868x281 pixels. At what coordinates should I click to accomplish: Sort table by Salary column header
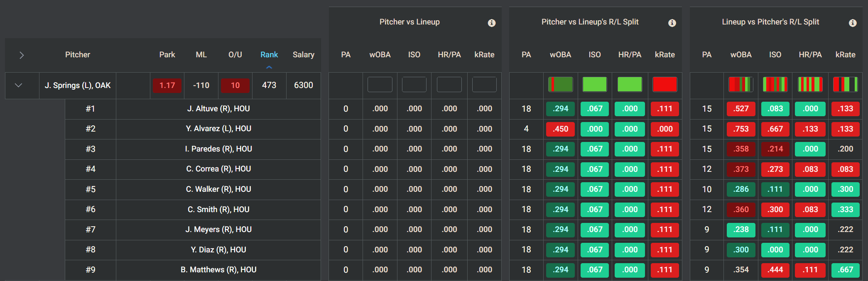tap(303, 55)
